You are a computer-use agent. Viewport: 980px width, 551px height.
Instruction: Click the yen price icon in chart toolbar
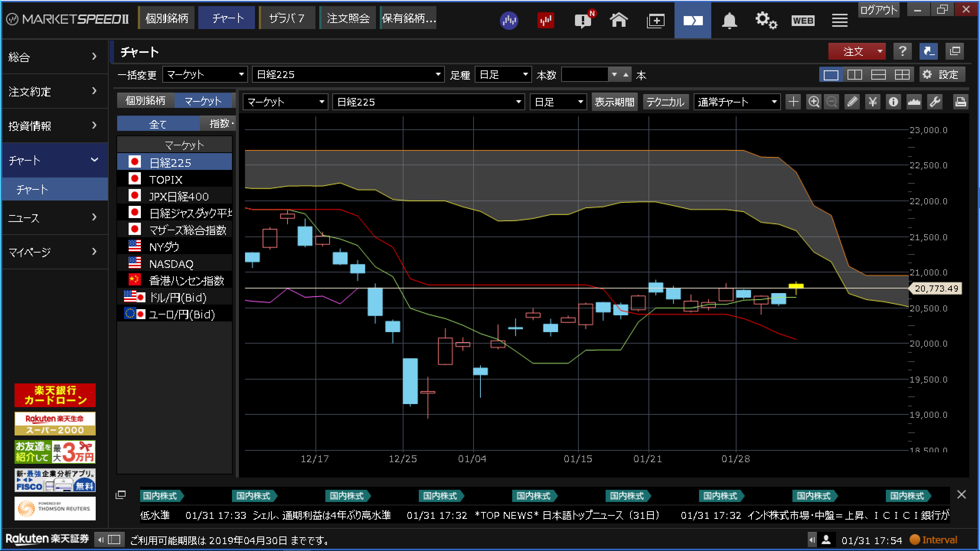click(873, 102)
